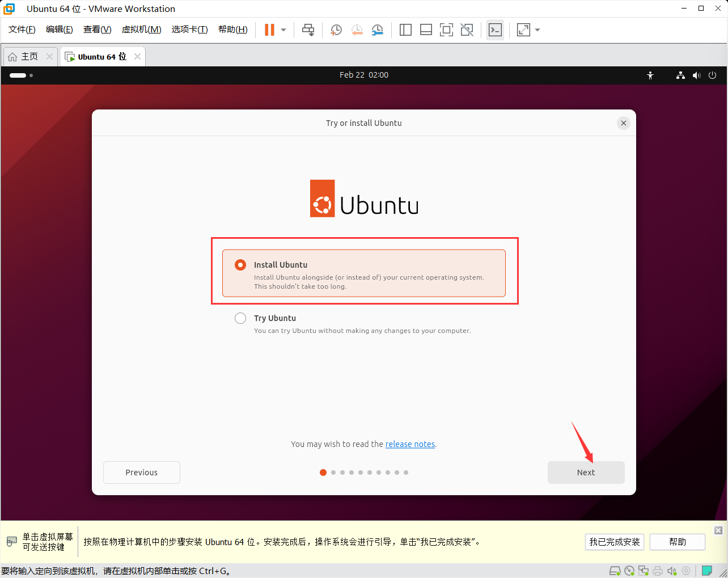Click the CD/DVD drive status icon
728x578 pixels.
[x=629, y=571]
